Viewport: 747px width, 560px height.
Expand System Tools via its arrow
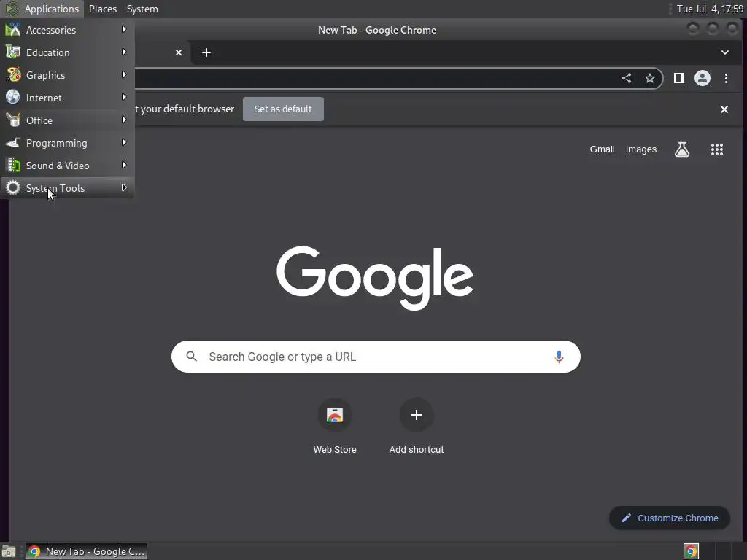(x=124, y=187)
